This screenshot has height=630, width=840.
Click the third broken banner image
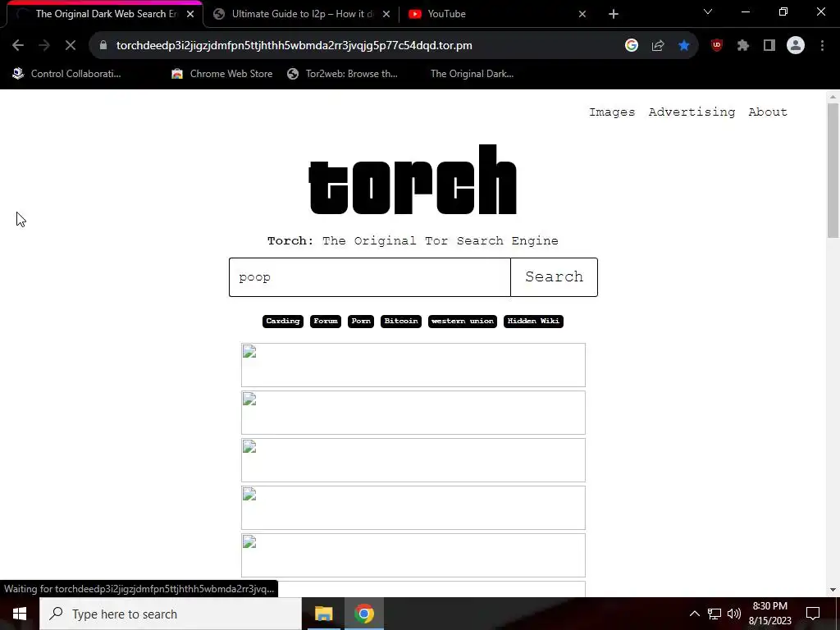413,460
